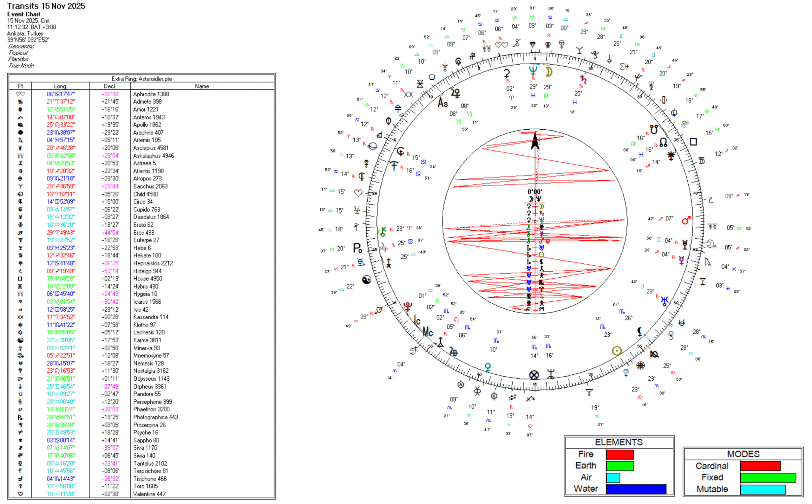The width and height of the screenshot is (812, 504).
Task: Click the heart-shaped Valentine asteroid glyph
Action: pyautogui.click(x=358, y=193)
